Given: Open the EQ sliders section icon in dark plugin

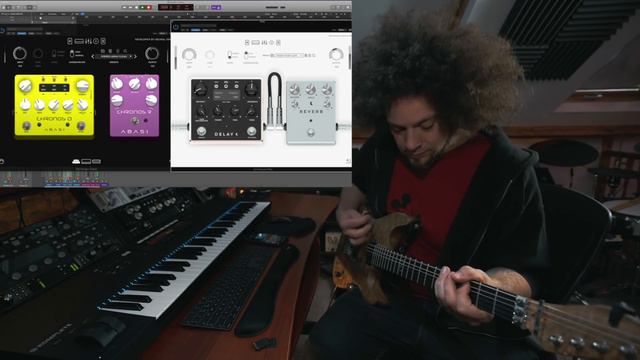Looking at the screenshot, I should [x=89, y=41].
